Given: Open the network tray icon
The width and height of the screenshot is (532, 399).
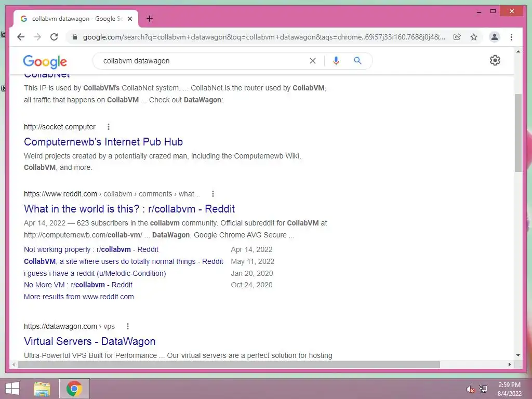Looking at the screenshot, I should 483,389.
